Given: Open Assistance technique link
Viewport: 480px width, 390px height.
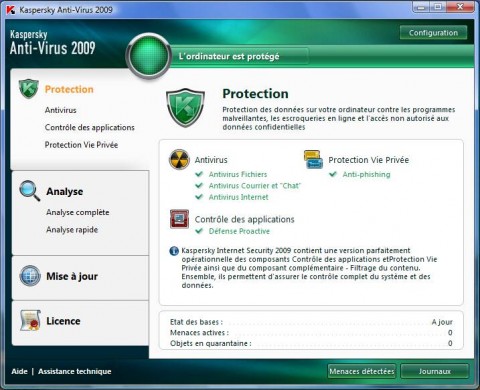Looking at the screenshot, I should (x=75, y=371).
